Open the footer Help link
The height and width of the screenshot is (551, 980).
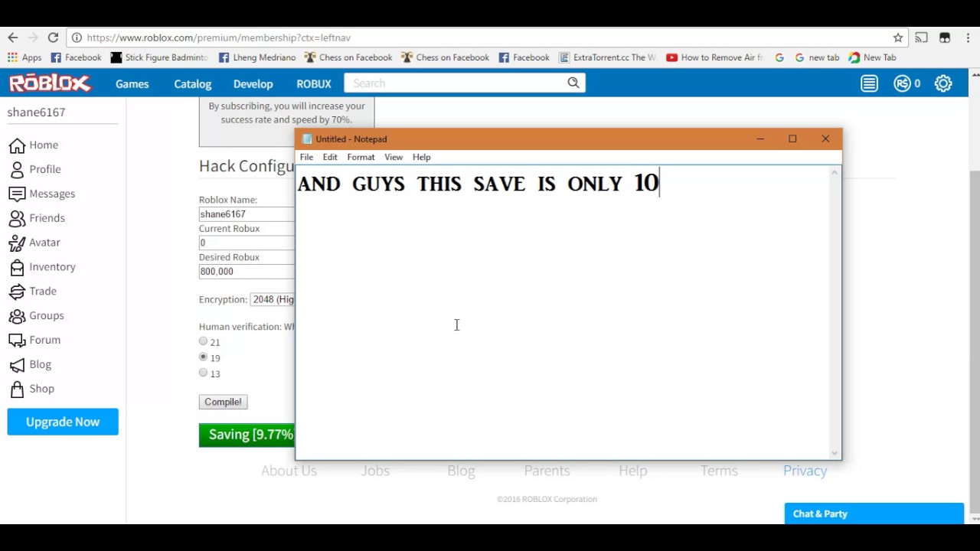(x=633, y=471)
